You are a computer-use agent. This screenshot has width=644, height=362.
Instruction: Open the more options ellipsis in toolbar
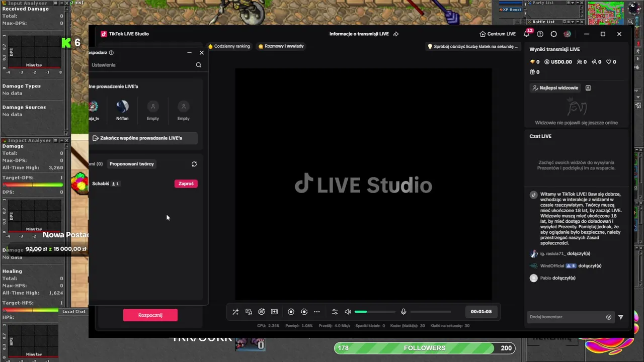point(317,312)
